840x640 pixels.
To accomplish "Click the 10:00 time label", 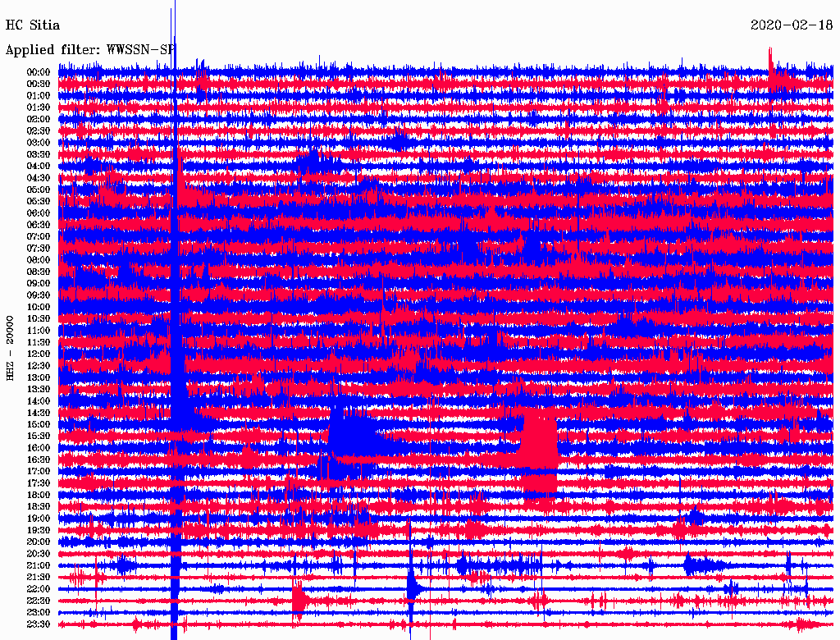I will [x=39, y=307].
